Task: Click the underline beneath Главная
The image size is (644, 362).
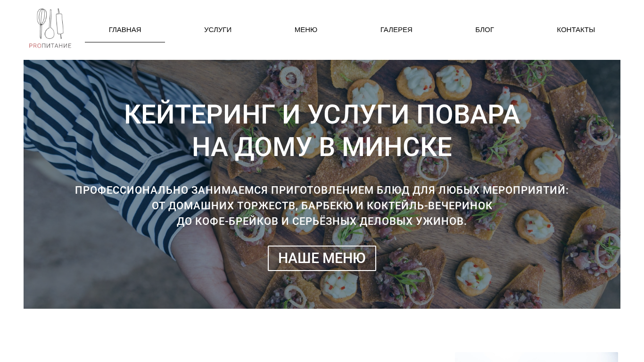Action: tap(125, 42)
